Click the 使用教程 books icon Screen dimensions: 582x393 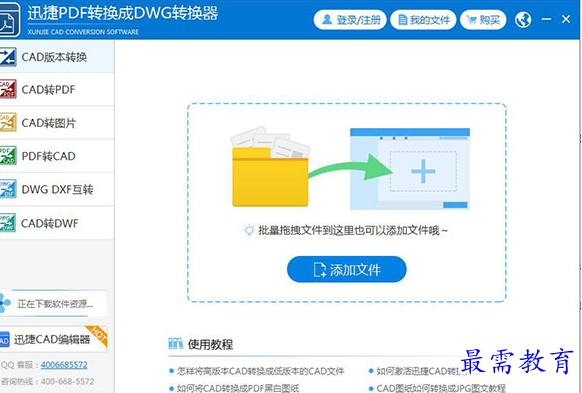(x=176, y=344)
